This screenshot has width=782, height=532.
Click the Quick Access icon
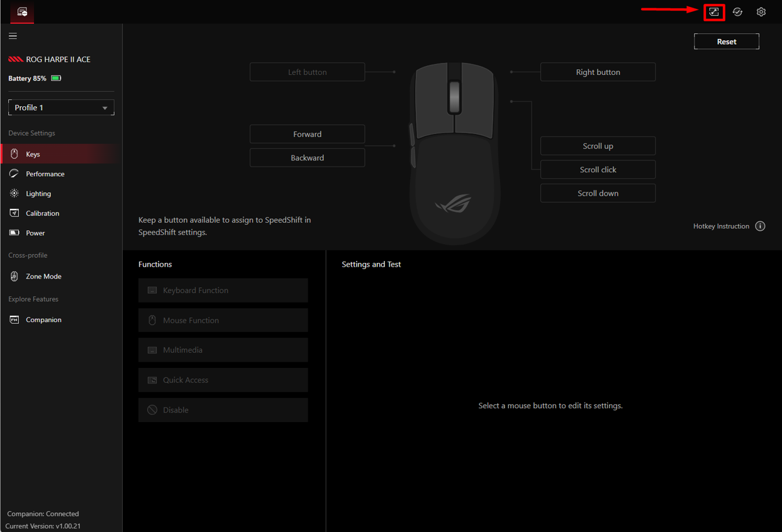(152, 380)
